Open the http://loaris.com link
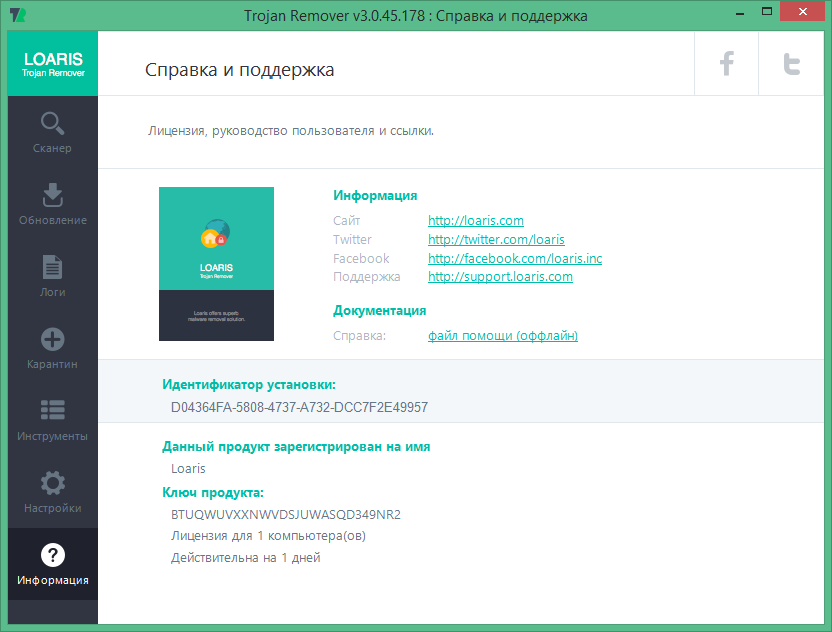This screenshot has width=832, height=632. pos(476,220)
